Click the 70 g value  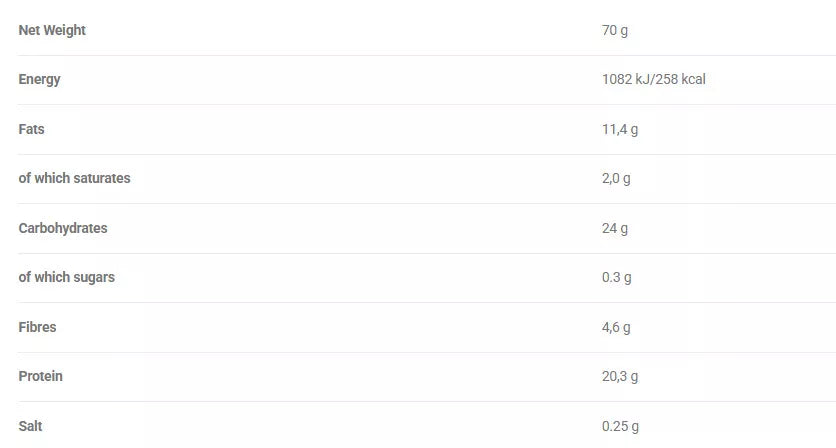615,30
